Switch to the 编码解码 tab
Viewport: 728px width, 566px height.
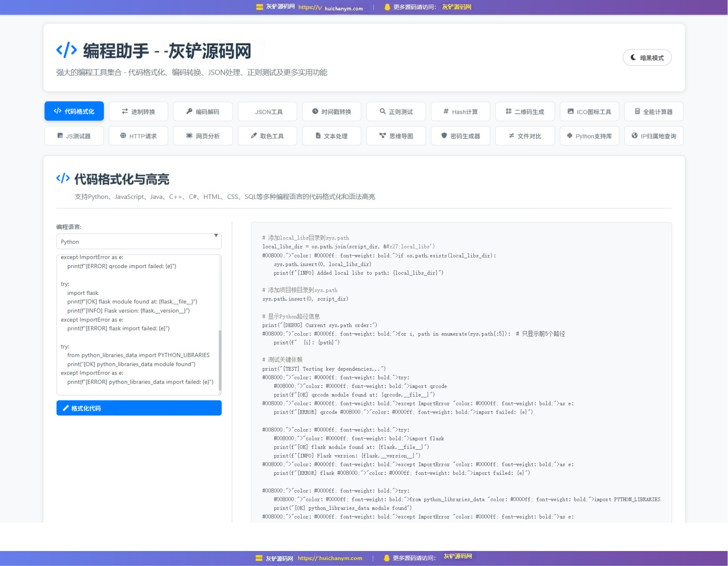click(x=203, y=112)
